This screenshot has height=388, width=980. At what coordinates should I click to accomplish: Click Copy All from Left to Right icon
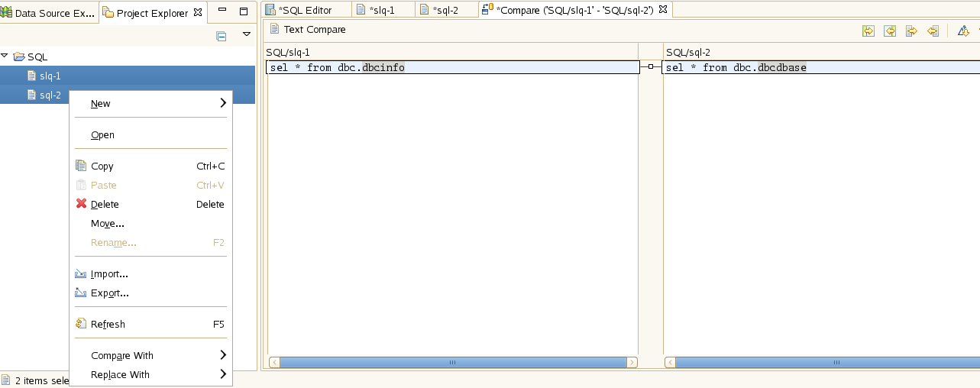tap(868, 31)
